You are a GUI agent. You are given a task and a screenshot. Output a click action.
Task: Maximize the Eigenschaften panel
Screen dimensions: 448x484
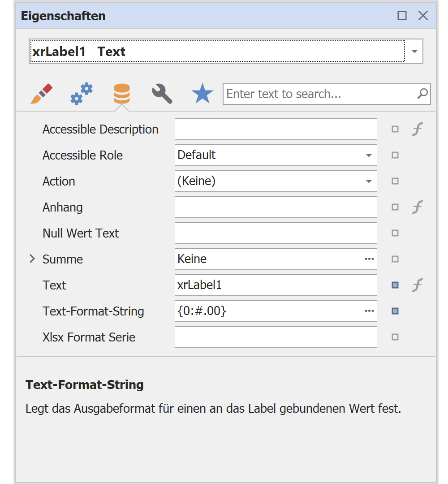402,16
